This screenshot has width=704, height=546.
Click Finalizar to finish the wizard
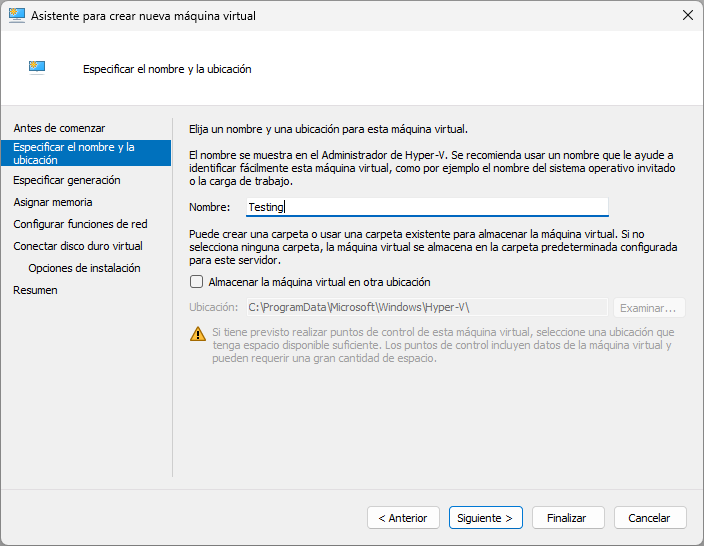[567, 518]
